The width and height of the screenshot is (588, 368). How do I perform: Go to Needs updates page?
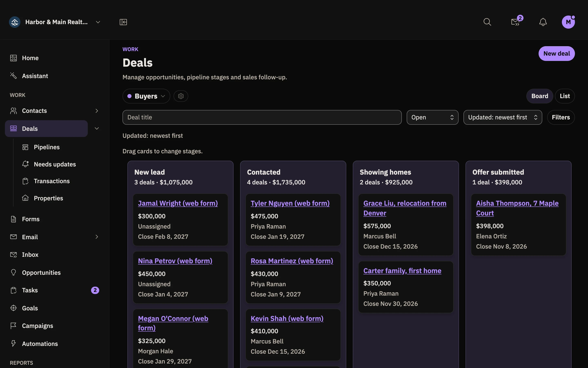[55, 164]
